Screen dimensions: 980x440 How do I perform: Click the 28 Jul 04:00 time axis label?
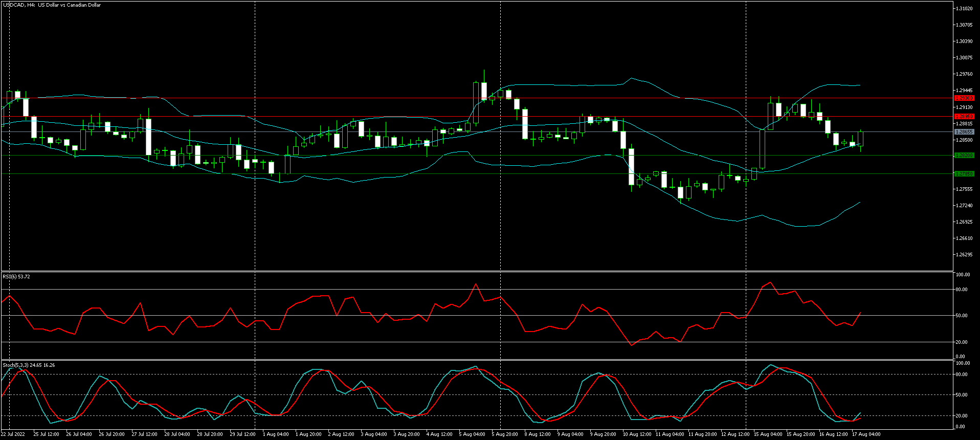pos(177,434)
